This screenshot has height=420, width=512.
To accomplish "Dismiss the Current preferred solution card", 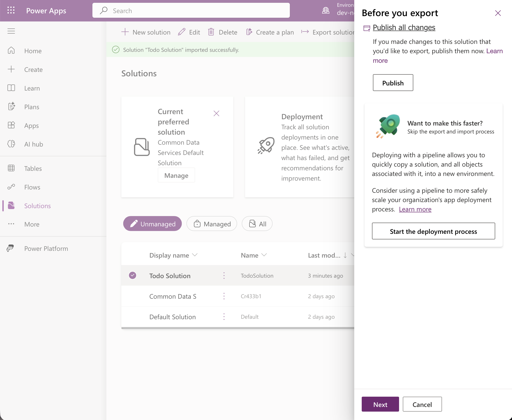I will click(216, 113).
